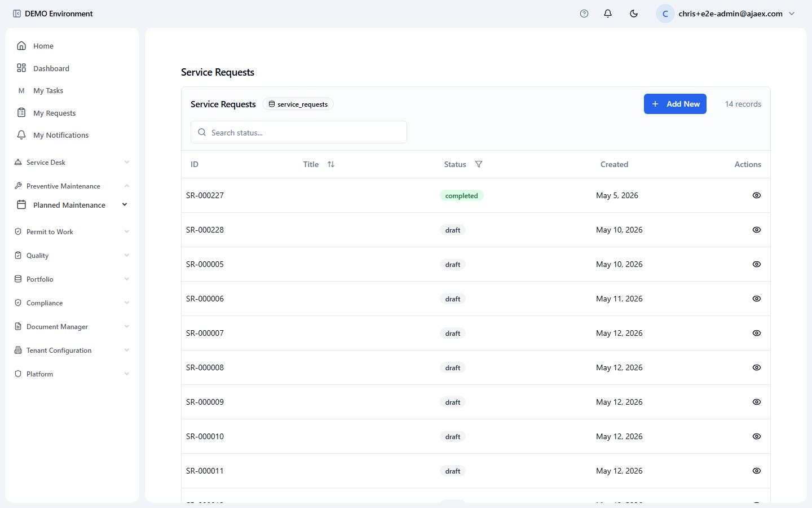View SR-000228 via eye icon

coord(757,230)
